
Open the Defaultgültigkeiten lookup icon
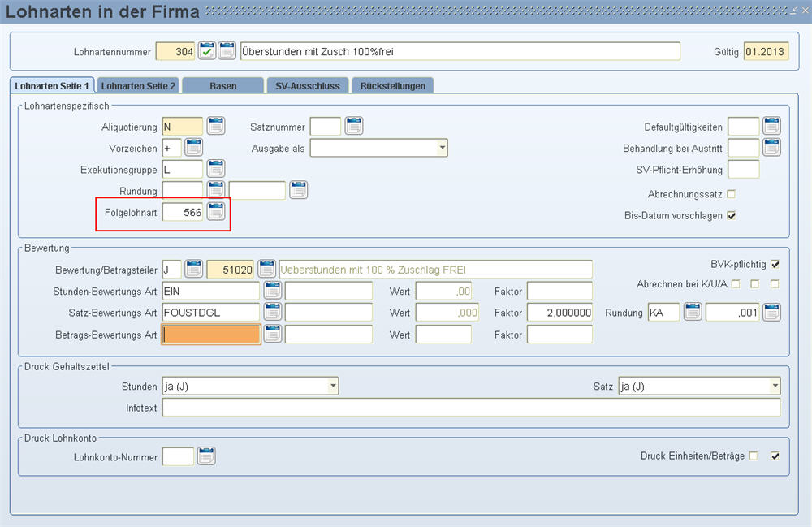[771, 127]
